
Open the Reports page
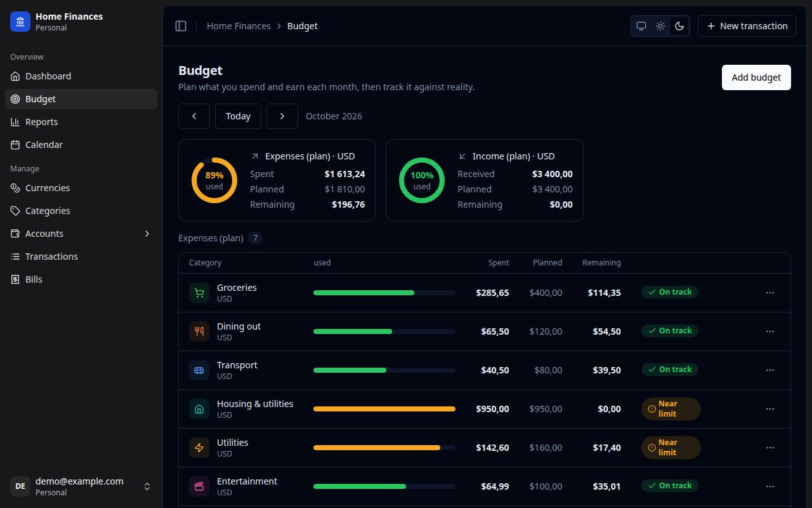[81, 122]
